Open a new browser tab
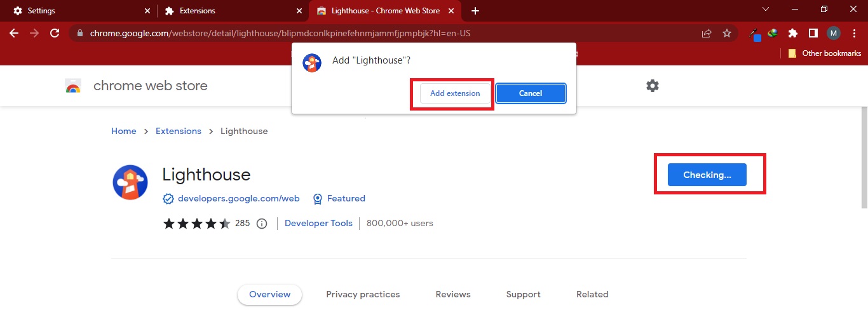 click(x=475, y=11)
